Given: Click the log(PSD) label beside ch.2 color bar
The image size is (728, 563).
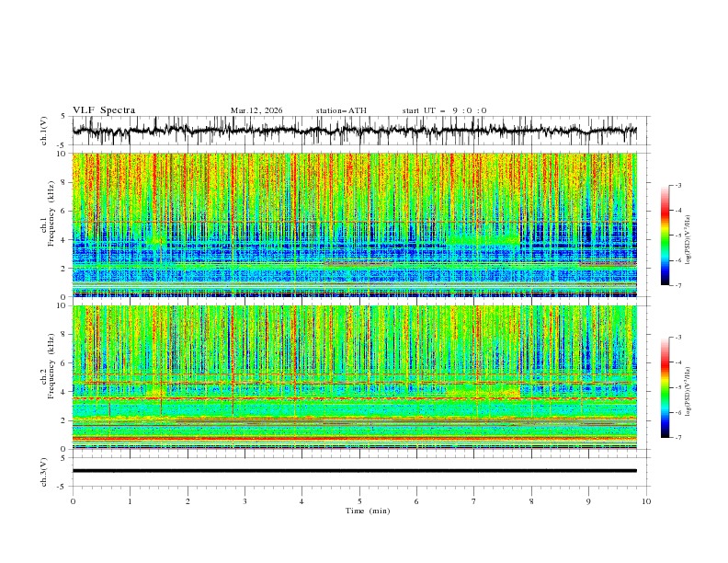Looking at the screenshot, I should tap(688, 392).
